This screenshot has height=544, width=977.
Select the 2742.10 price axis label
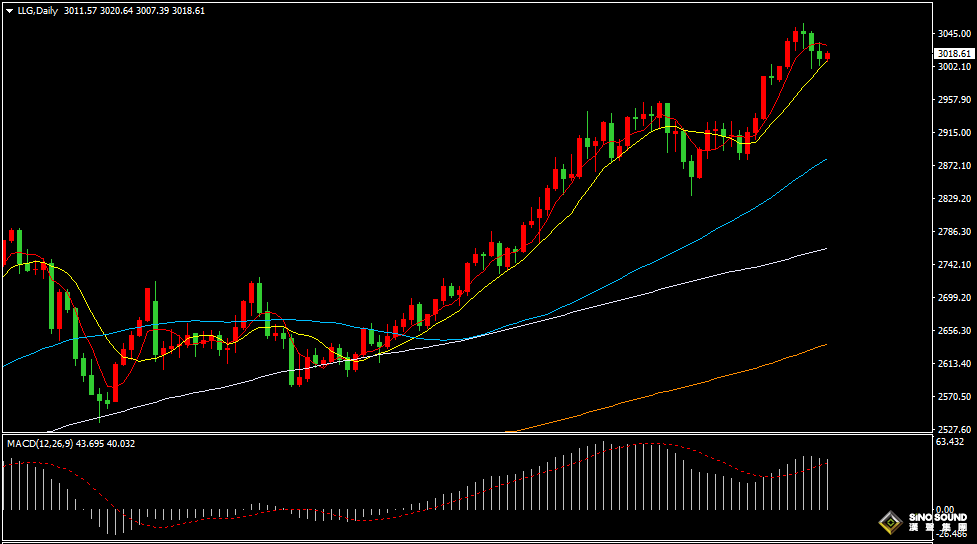point(954,265)
